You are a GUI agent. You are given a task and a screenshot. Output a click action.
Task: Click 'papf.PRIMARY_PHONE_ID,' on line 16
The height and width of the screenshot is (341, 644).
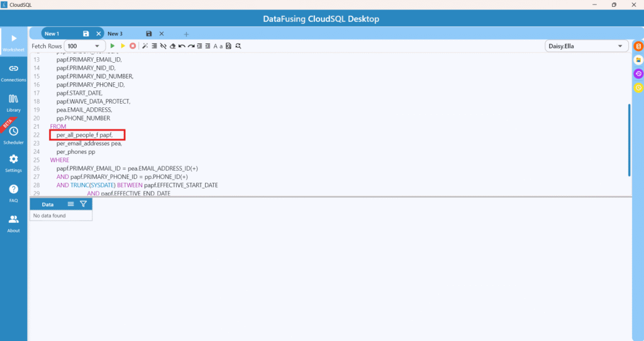[x=91, y=85]
